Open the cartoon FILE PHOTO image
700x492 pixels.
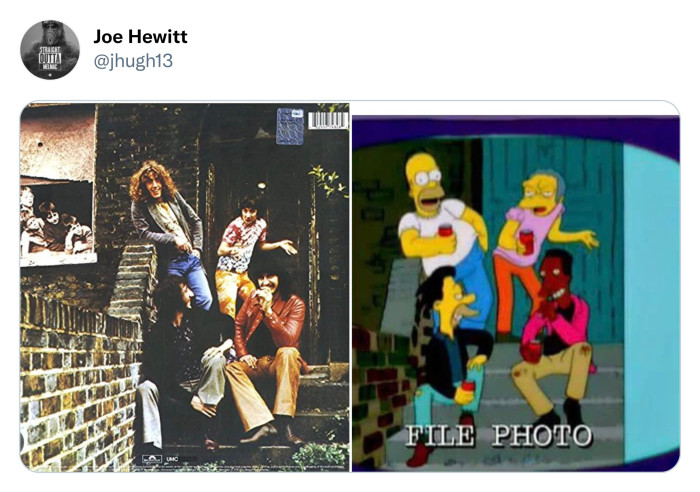pos(516,293)
